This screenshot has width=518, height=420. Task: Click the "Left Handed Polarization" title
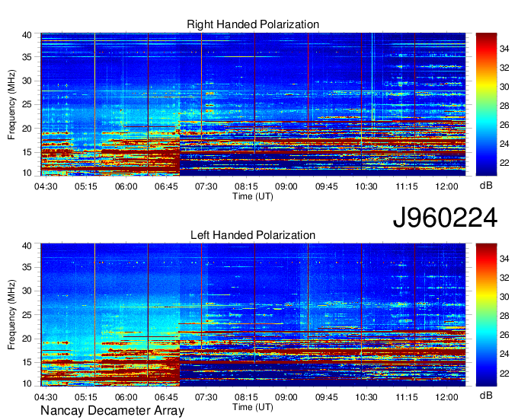point(253,235)
